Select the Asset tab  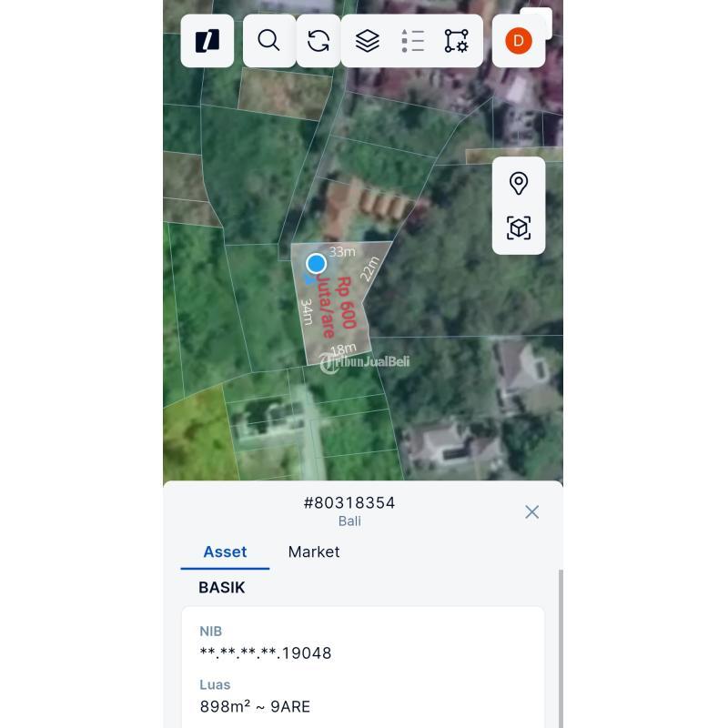[x=225, y=551]
